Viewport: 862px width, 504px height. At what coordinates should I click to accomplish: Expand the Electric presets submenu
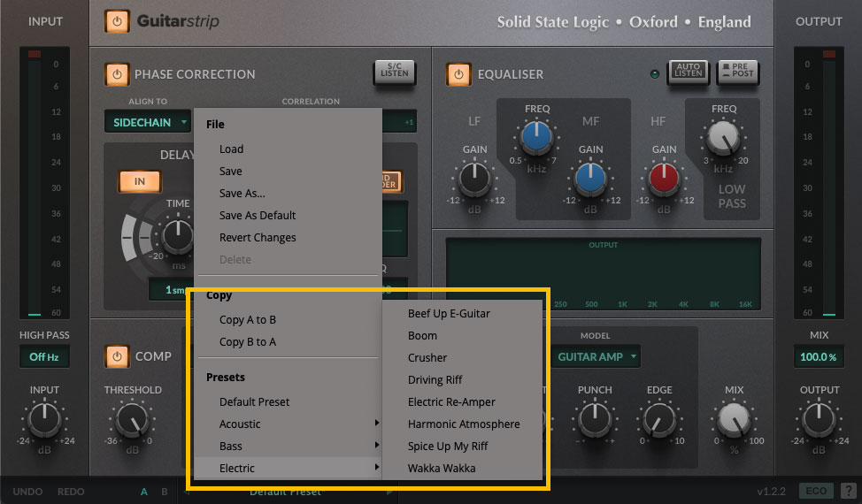[288, 469]
